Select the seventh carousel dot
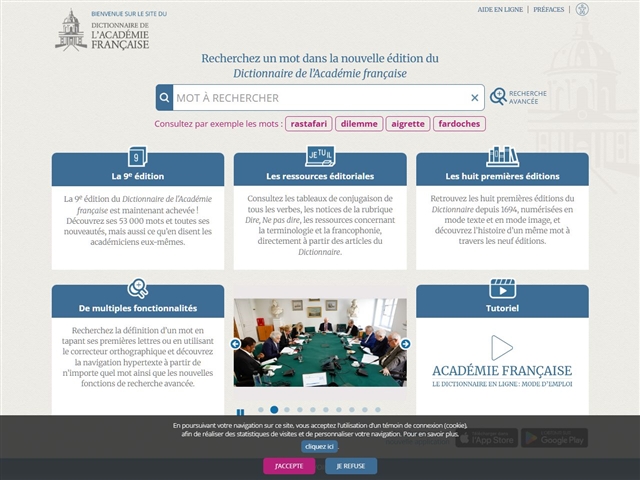Viewport: 640px width, 480px height. tap(339, 410)
